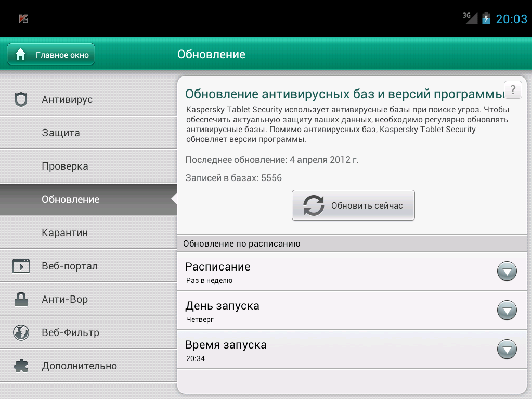532x399 pixels.
Task: Tap the battery charging icon
Action: click(x=486, y=18)
